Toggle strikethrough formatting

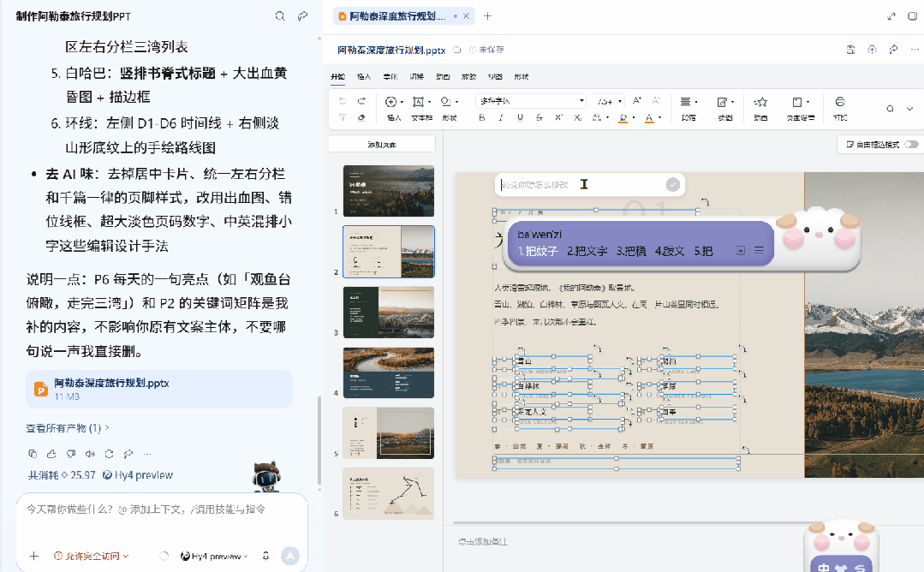(539, 117)
